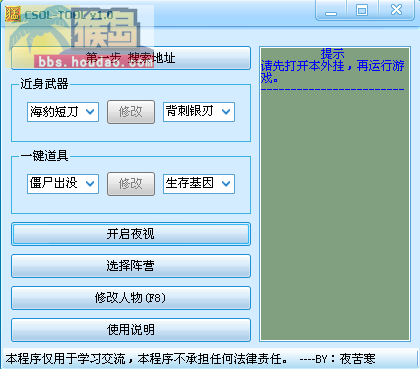
Task: Click the CSOL-TOOL v1.0 window title
Action: 69,15
